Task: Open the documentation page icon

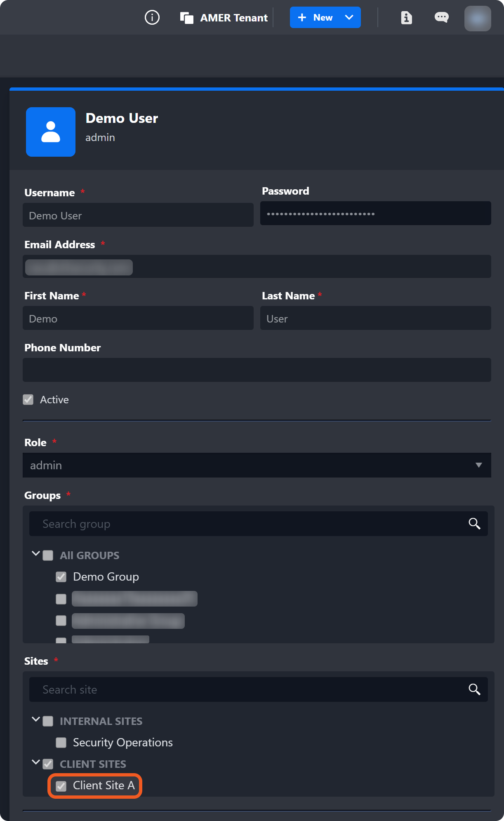Action: [x=406, y=18]
